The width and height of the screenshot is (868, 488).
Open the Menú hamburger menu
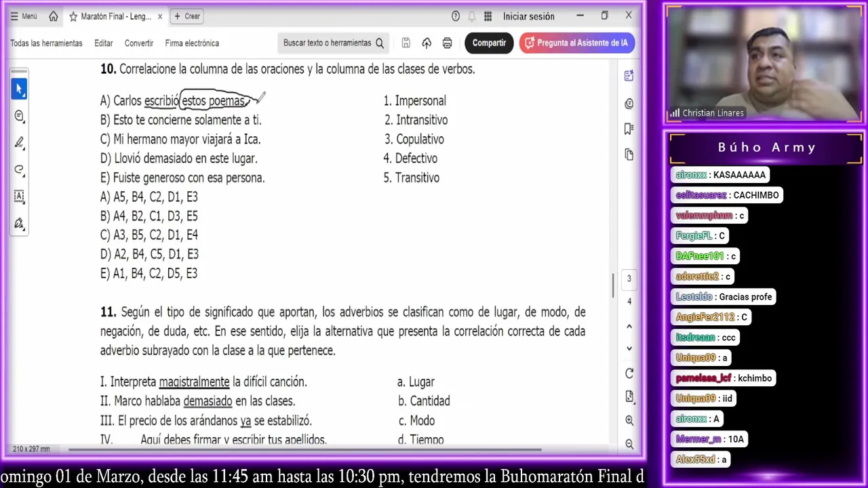pyautogui.click(x=24, y=16)
